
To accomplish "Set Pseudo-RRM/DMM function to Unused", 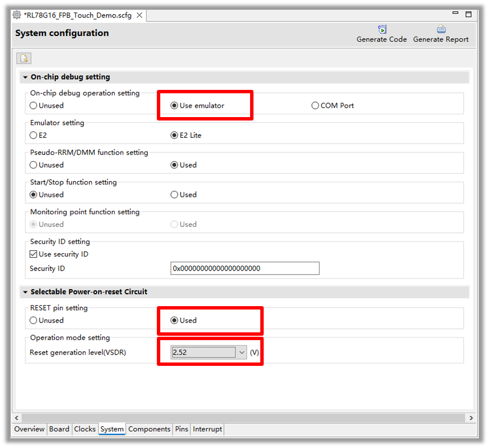I will pyautogui.click(x=34, y=165).
